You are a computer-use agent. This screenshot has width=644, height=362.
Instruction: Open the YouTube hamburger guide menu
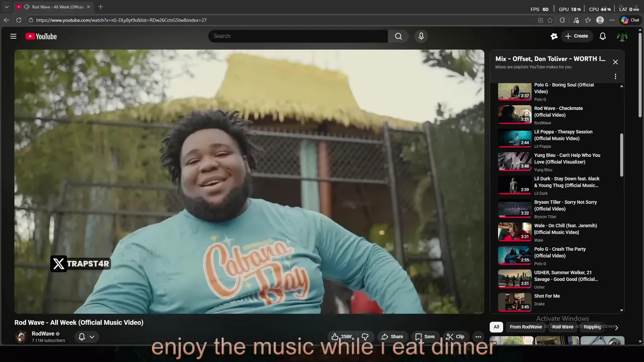click(x=14, y=36)
